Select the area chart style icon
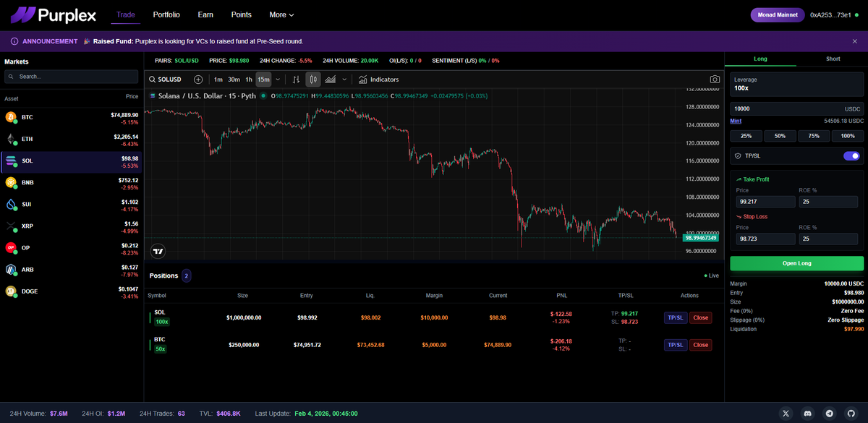Viewport: 868px width, 423px height. (330, 80)
